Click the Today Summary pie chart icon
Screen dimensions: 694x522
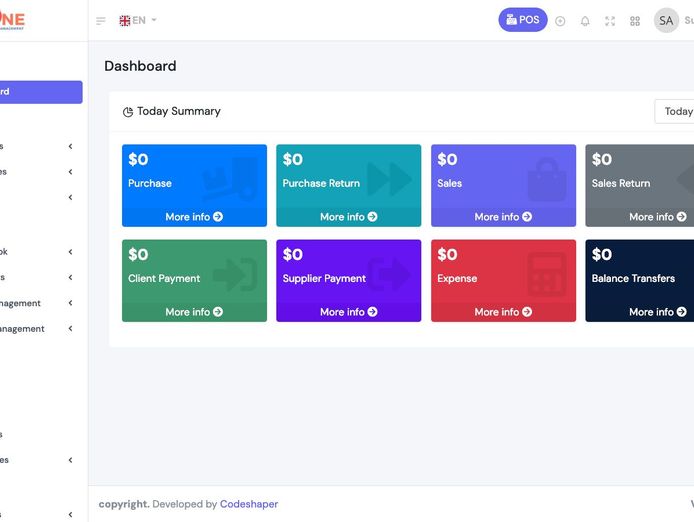coord(128,112)
